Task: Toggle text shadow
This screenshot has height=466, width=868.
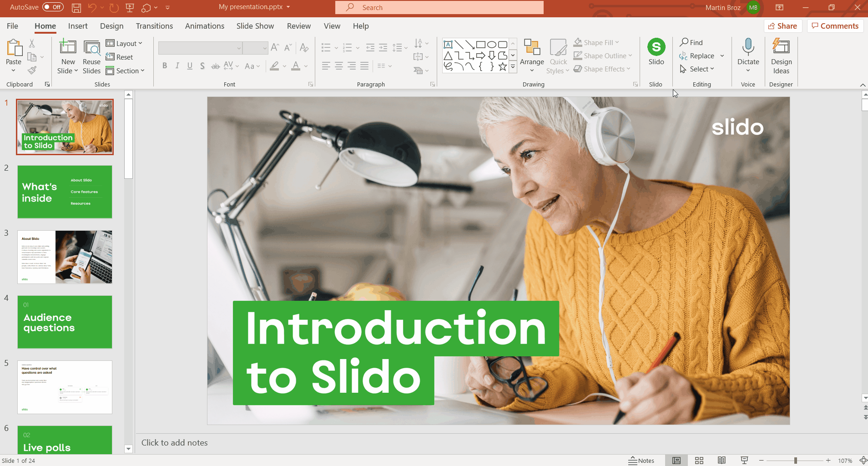Action: point(202,66)
